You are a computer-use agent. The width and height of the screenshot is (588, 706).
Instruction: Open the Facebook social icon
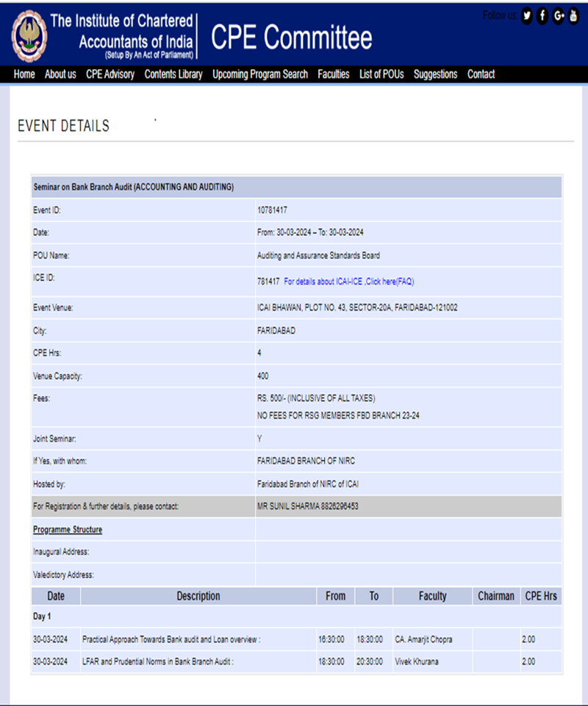542,16
